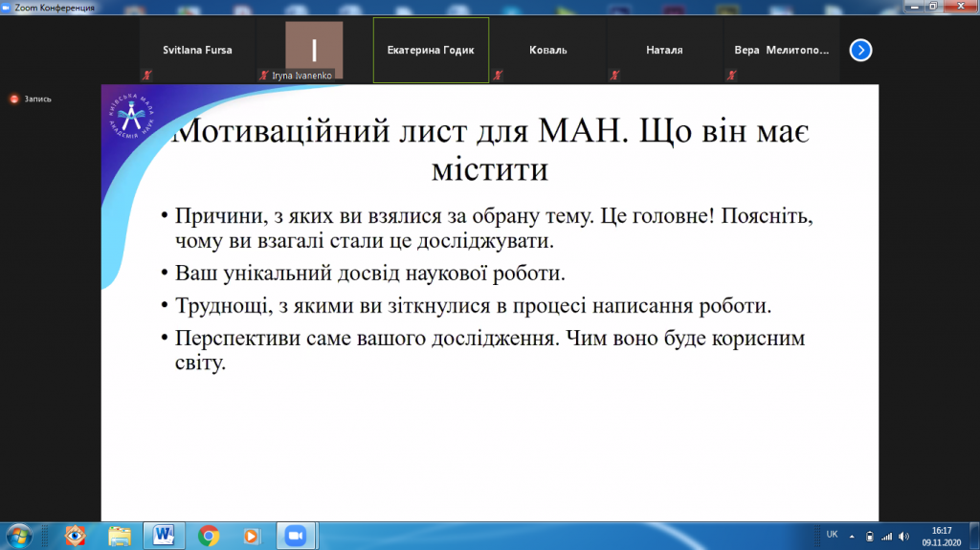Click the muted mic icon on Вера Мелитопо tile
This screenshot has height=550, width=980.
[x=731, y=76]
